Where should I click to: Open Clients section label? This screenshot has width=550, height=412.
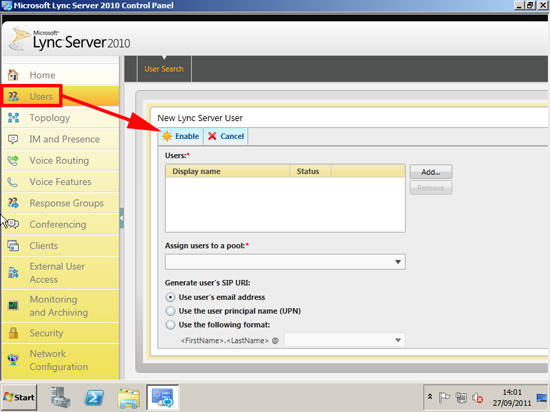click(x=43, y=246)
